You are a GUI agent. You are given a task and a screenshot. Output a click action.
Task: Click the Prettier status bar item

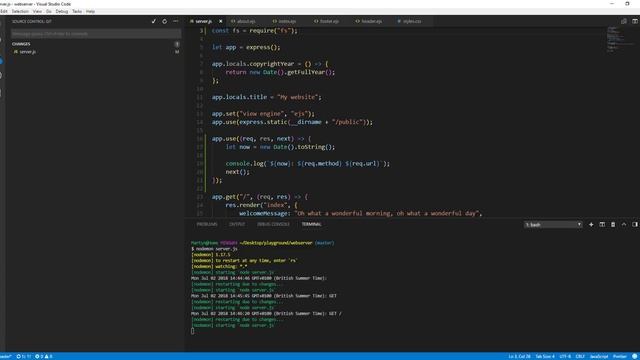pos(620,356)
